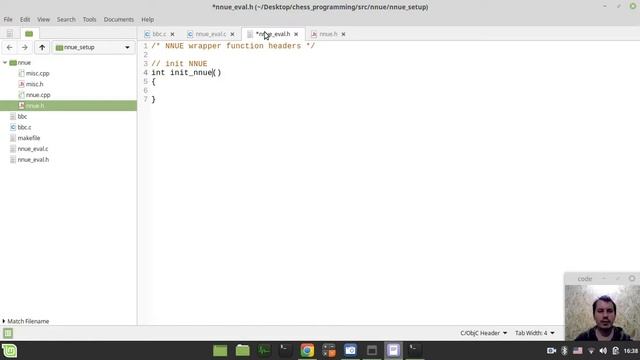Image resolution: width=640 pixels, height=360 pixels.
Task: Show desktop from the taskbar green icon
Action: pos(220,351)
